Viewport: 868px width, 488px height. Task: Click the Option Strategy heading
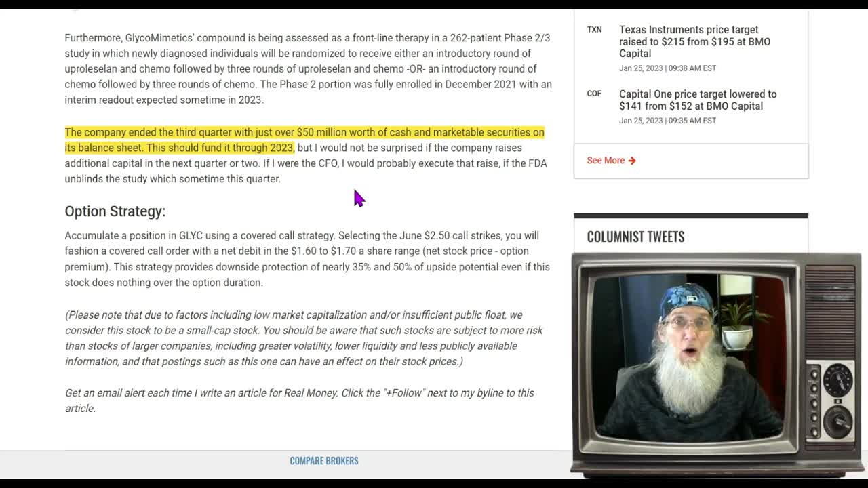coord(115,211)
